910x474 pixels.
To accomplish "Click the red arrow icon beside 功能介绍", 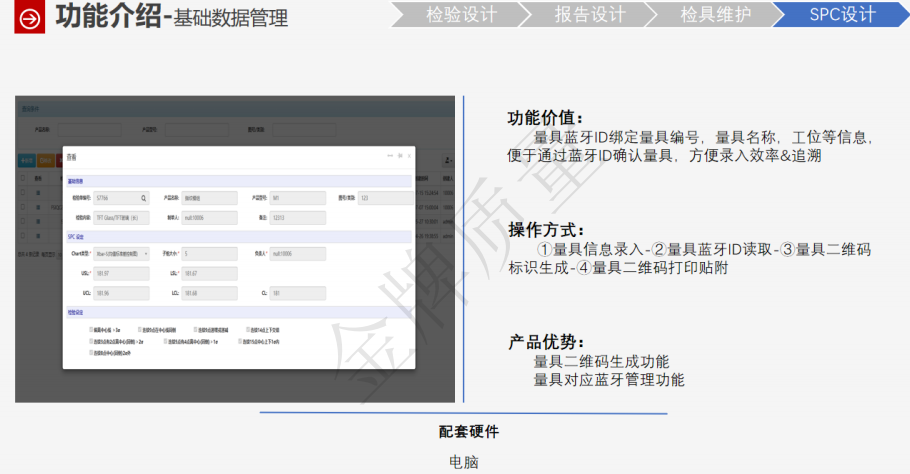I will (30, 18).
